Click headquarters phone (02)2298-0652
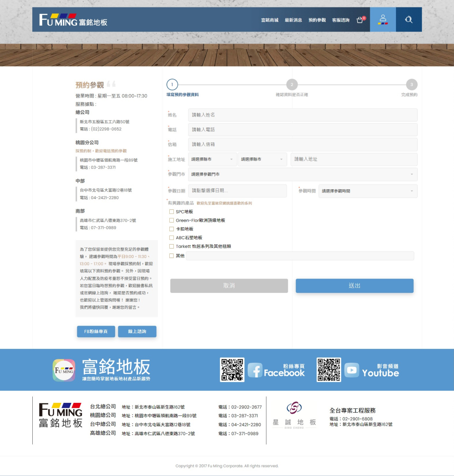The height and width of the screenshot is (476, 454). click(106, 129)
